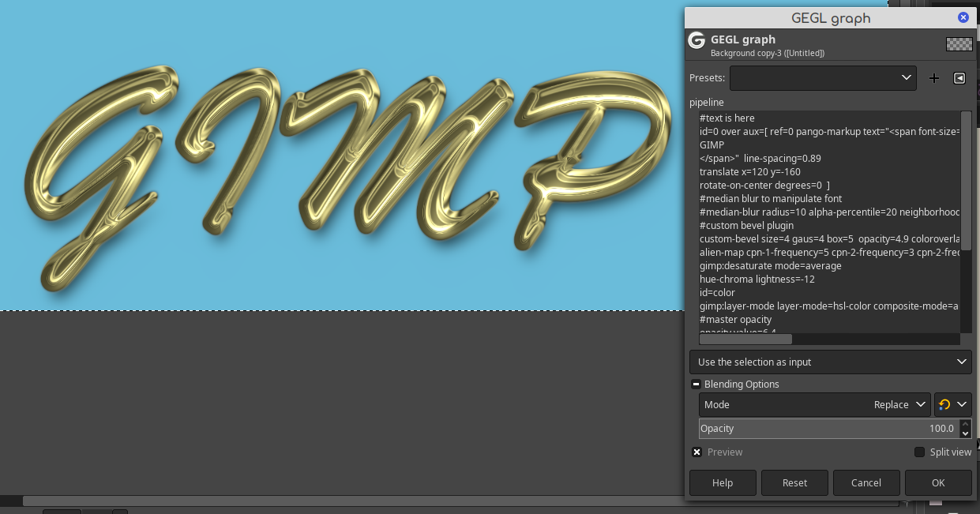Click the 'gimp:desaturate mode=average' line
The image size is (980, 514).
click(770, 266)
